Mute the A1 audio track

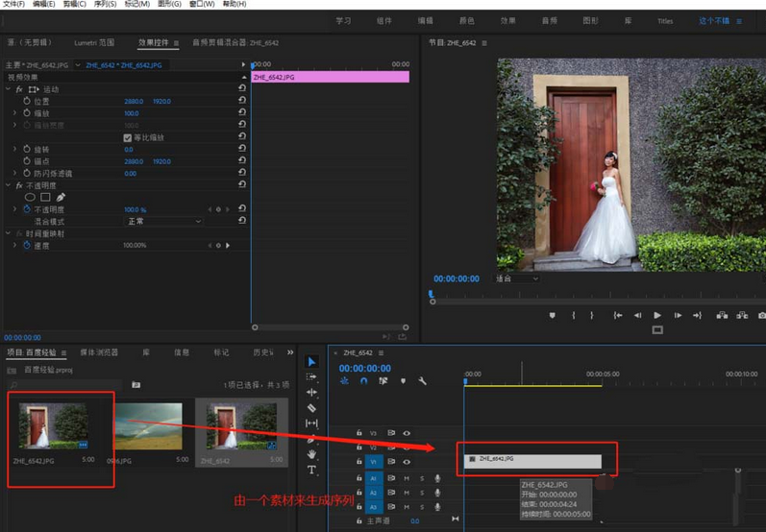pos(407,478)
